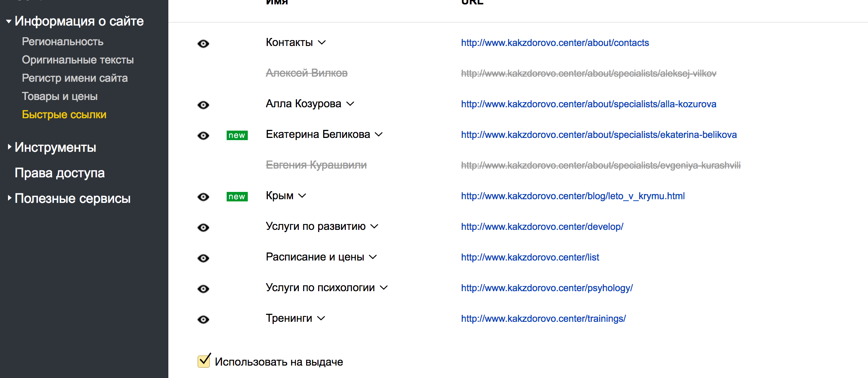Click eye icon beside Крым link

click(x=203, y=197)
